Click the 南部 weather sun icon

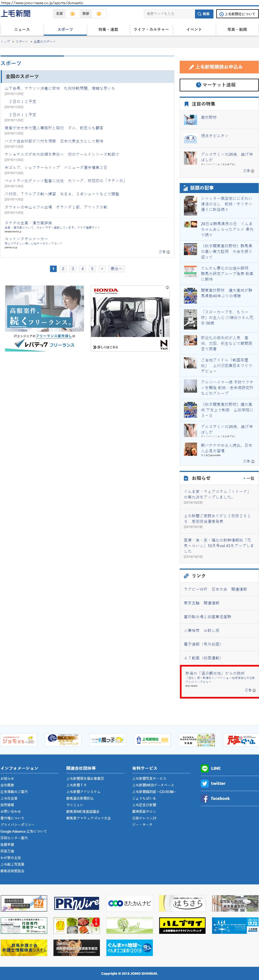click(x=99, y=14)
